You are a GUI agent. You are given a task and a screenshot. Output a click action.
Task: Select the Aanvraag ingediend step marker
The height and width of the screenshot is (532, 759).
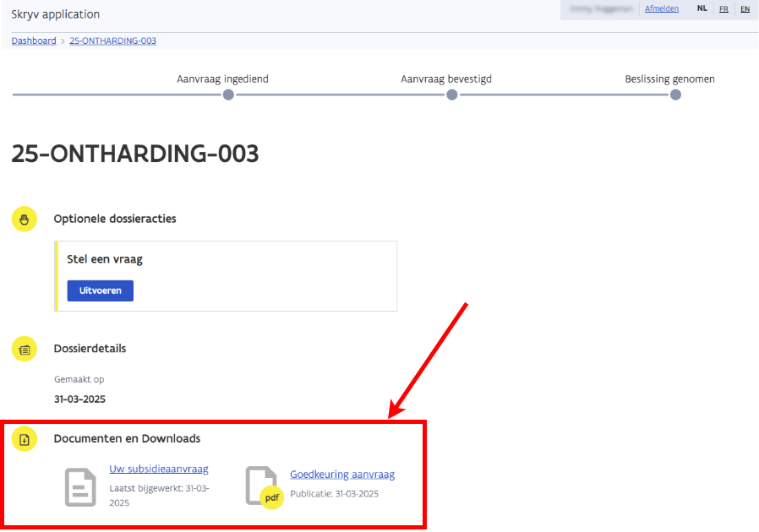(228, 95)
